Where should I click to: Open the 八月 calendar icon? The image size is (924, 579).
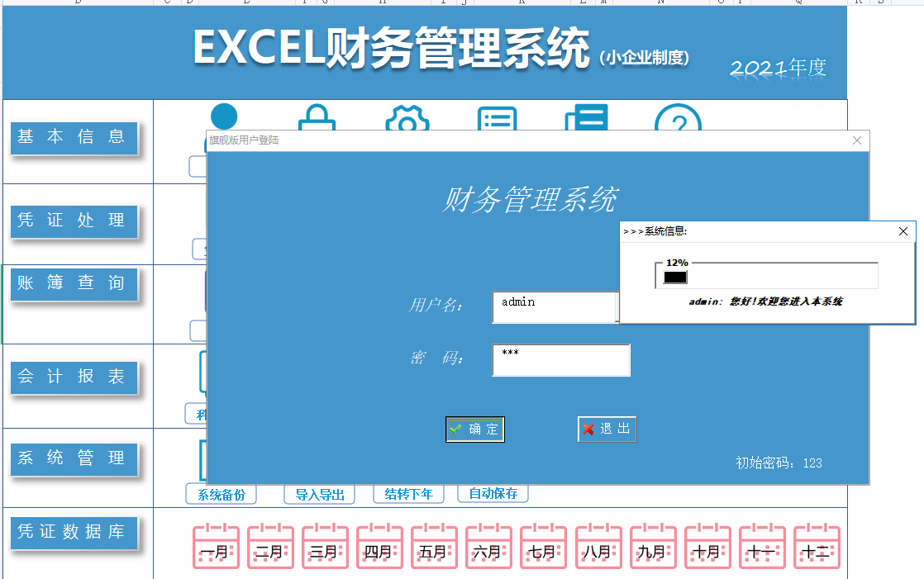(598, 545)
